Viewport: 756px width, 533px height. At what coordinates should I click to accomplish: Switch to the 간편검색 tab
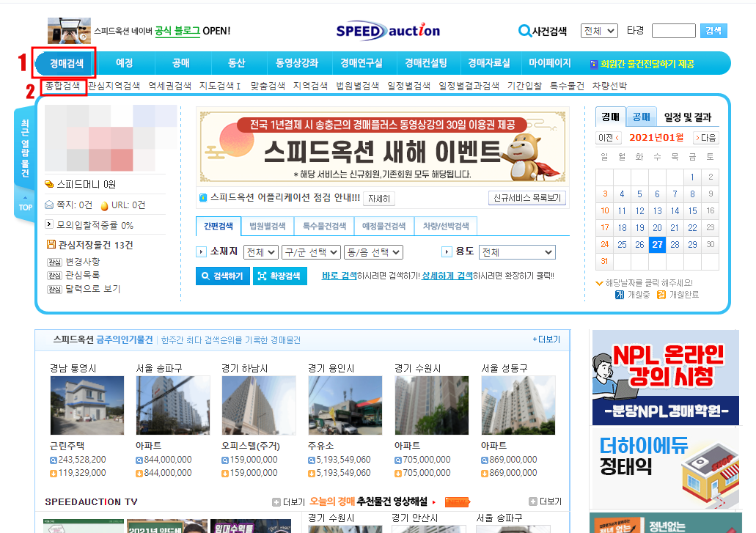[219, 226]
